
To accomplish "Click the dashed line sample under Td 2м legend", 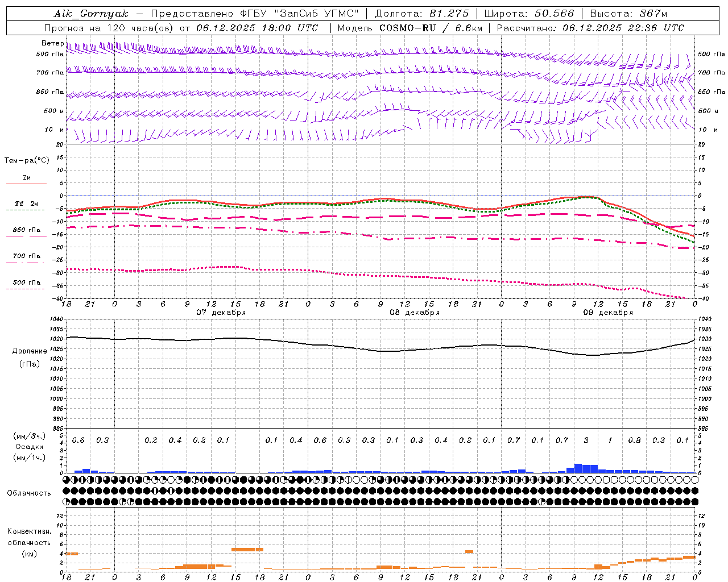I will point(26,210).
